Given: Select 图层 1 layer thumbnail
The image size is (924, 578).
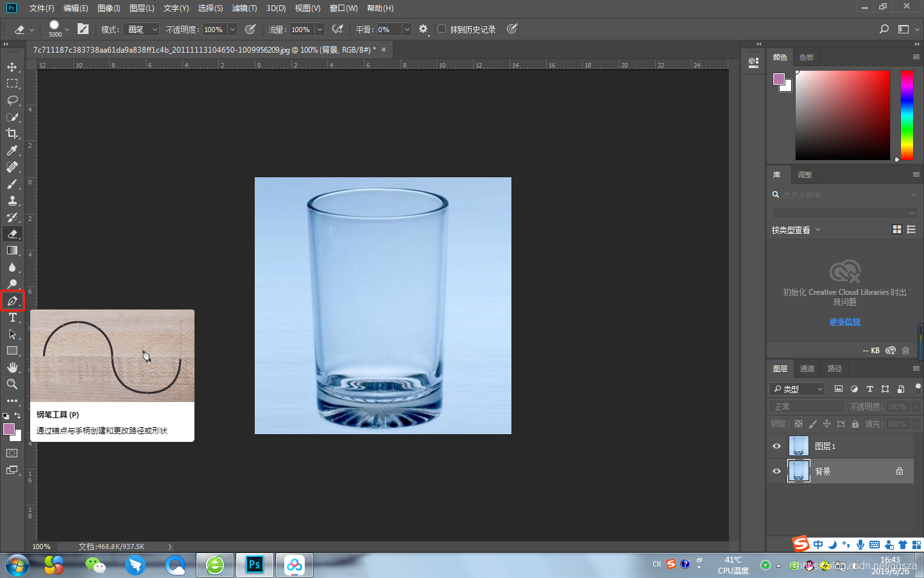Looking at the screenshot, I should [x=799, y=446].
